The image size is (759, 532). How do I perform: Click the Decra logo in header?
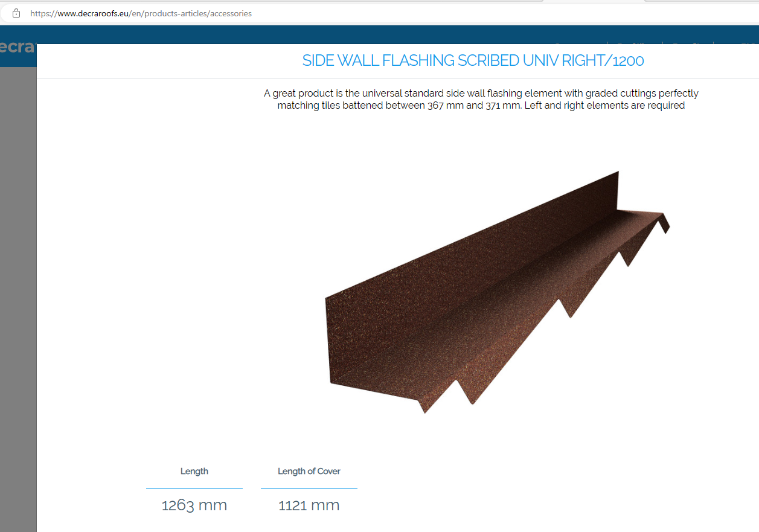click(x=17, y=47)
